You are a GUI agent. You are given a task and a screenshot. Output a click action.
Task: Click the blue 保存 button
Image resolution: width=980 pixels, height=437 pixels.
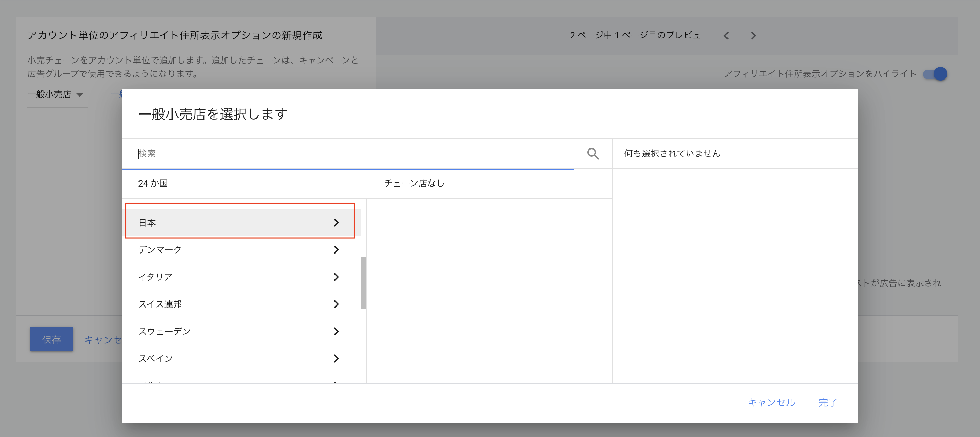[51, 339]
